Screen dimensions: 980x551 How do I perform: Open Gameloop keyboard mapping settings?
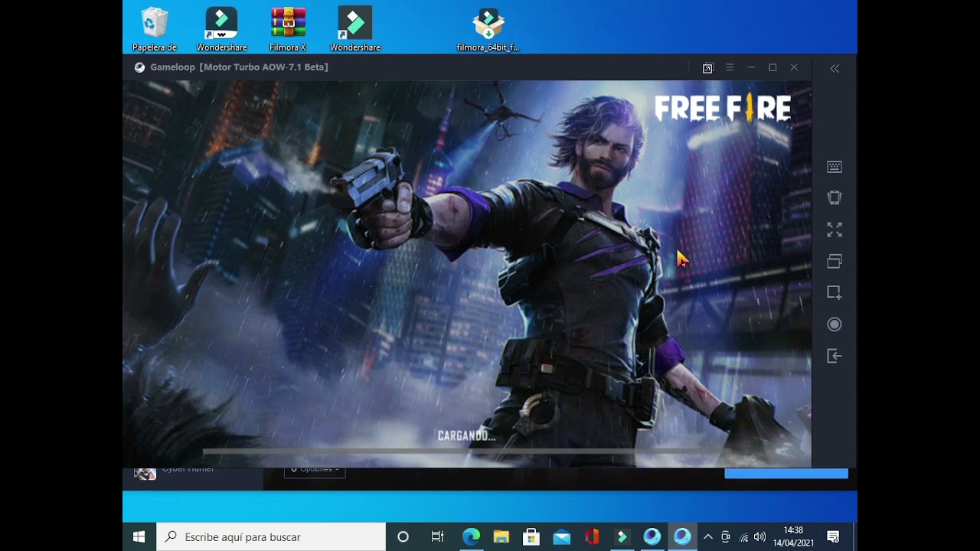click(835, 167)
